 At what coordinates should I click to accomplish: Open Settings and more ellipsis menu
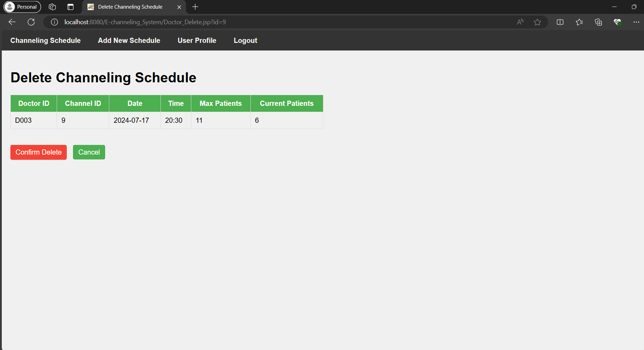636,22
